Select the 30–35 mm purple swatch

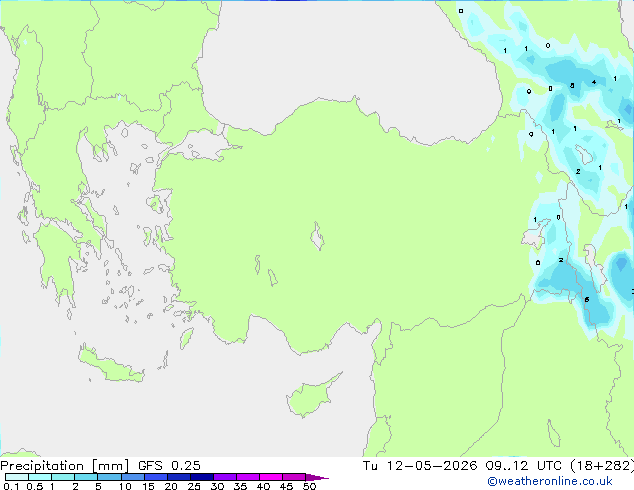(x=225, y=477)
